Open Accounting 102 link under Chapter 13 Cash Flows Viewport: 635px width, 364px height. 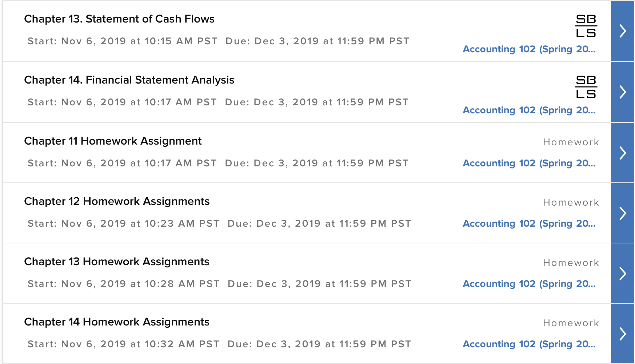point(529,49)
